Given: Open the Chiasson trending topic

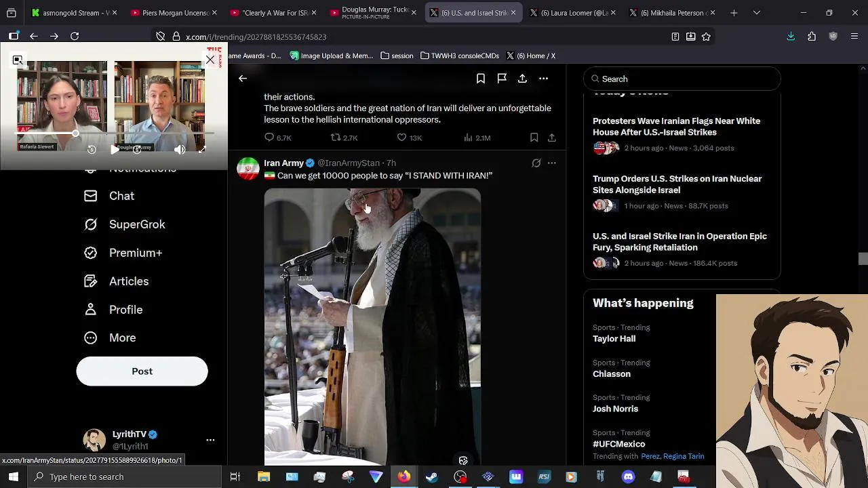Looking at the screenshot, I should pyautogui.click(x=612, y=374).
